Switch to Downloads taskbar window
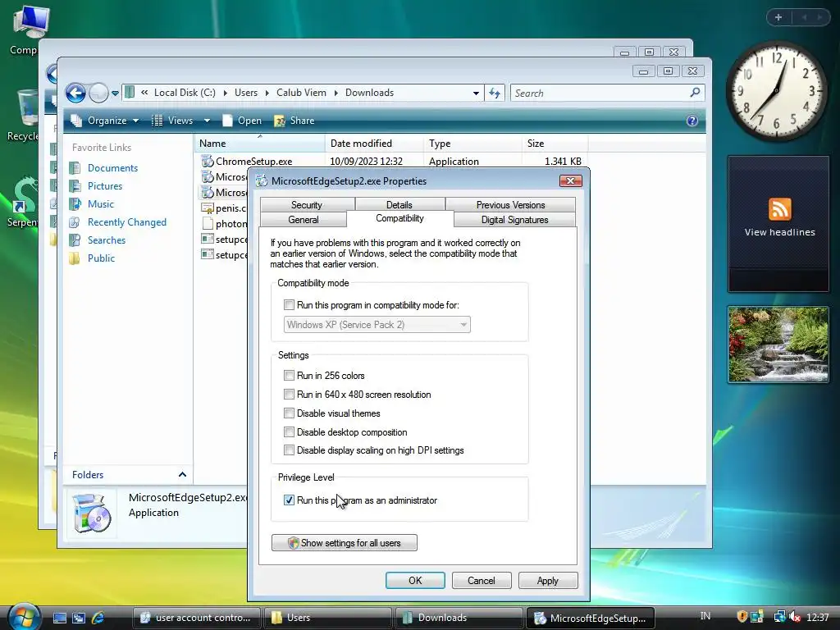This screenshot has height=630, width=840. click(459, 618)
